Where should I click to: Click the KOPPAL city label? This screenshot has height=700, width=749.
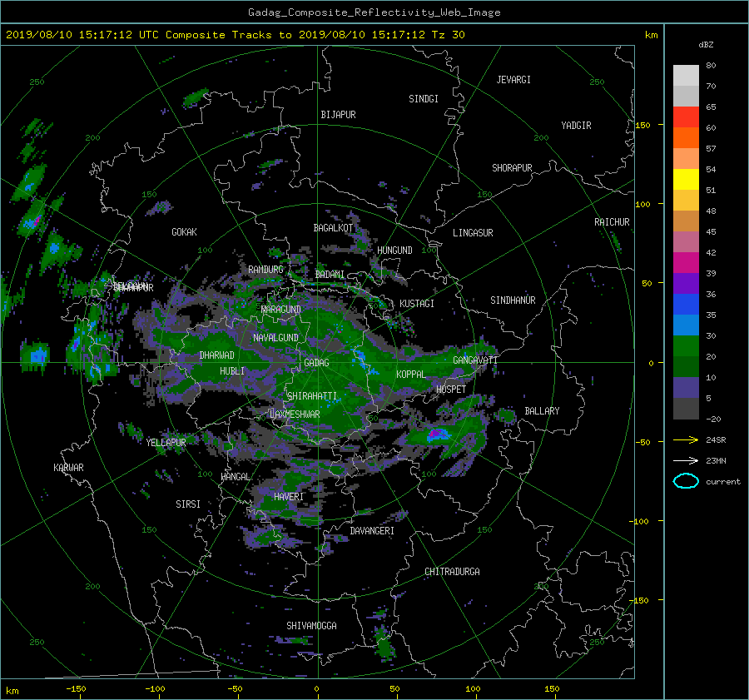411,374
